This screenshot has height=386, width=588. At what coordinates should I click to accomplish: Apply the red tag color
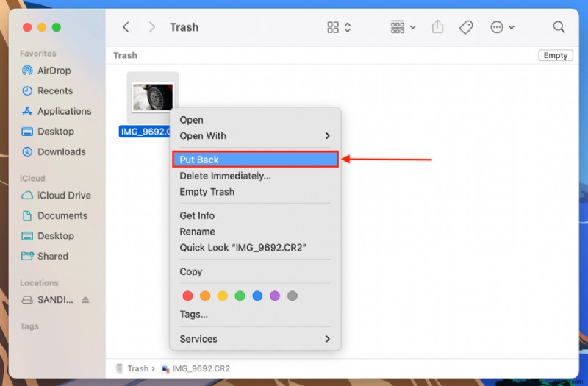[x=188, y=296]
